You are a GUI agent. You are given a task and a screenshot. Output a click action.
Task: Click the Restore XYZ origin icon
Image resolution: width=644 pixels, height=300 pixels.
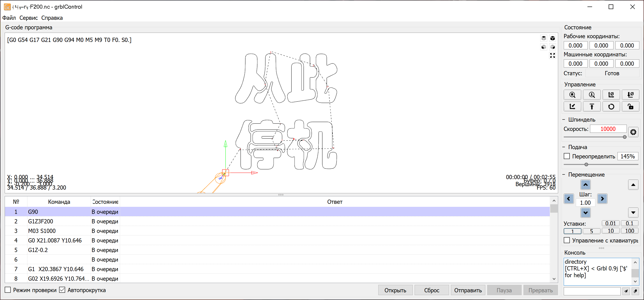click(572, 107)
